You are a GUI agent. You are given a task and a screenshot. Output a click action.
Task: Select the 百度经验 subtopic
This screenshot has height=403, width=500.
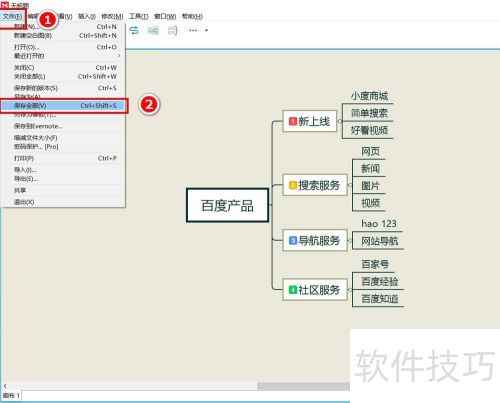[380, 281]
